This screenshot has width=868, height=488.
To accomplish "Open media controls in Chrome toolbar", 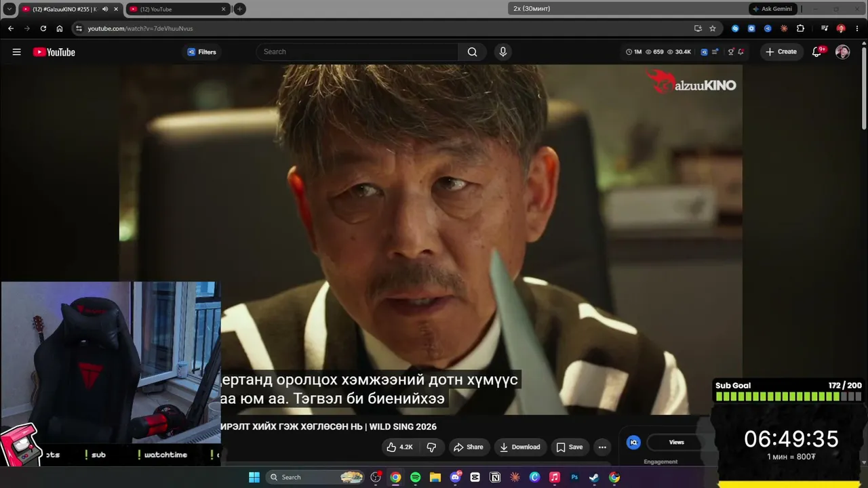I will 825,28.
